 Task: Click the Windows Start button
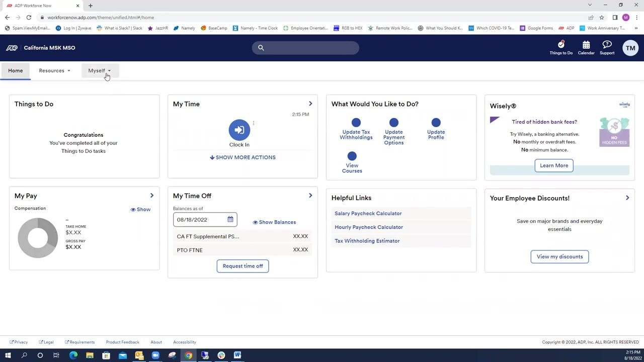point(8,355)
